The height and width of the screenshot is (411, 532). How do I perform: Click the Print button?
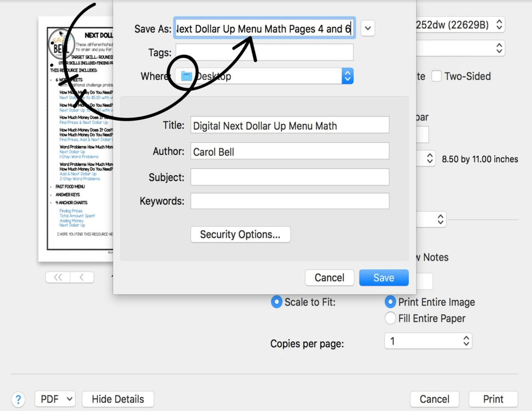point(493,399)
